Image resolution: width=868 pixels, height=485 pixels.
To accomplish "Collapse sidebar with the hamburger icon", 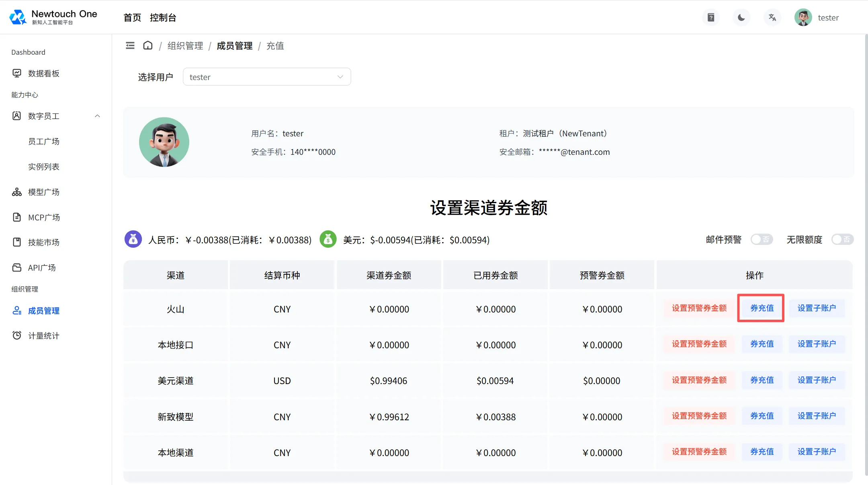I will 130,45.
